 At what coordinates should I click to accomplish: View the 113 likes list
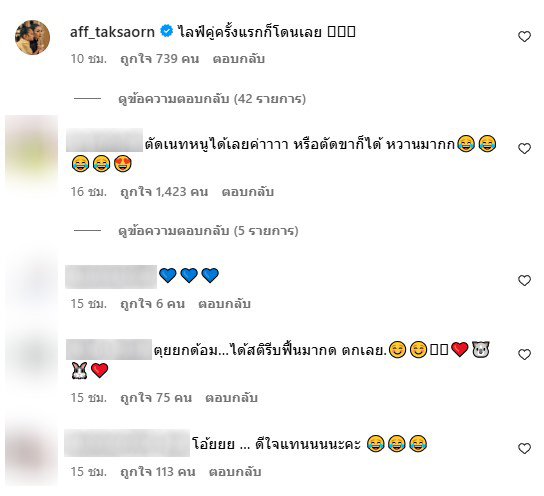coord(158,472)
